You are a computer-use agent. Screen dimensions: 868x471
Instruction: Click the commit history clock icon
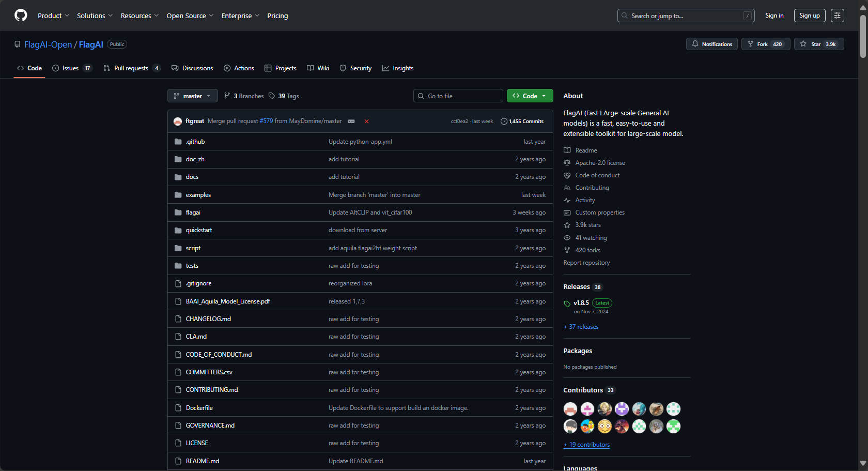tap(504, 121)
